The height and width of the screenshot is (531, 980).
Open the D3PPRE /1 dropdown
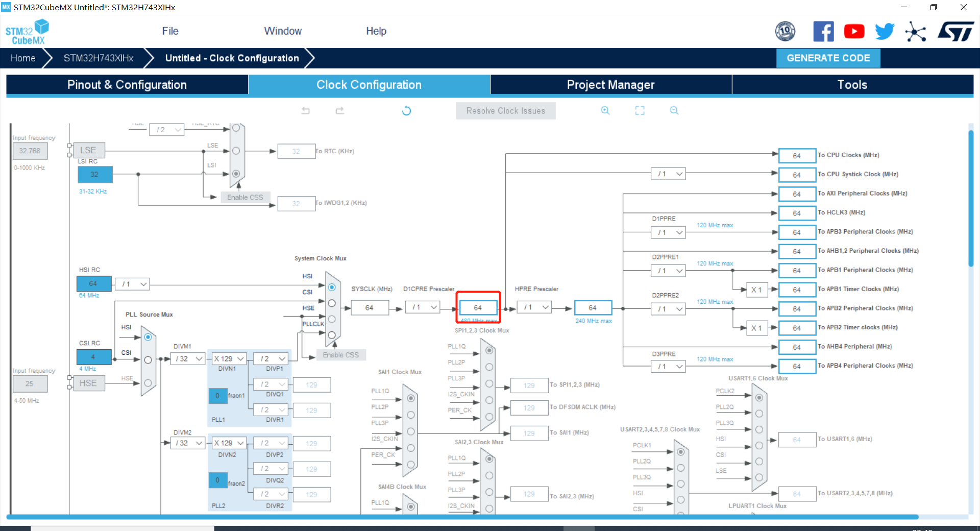pyautogui.click(x=668, y=366)
